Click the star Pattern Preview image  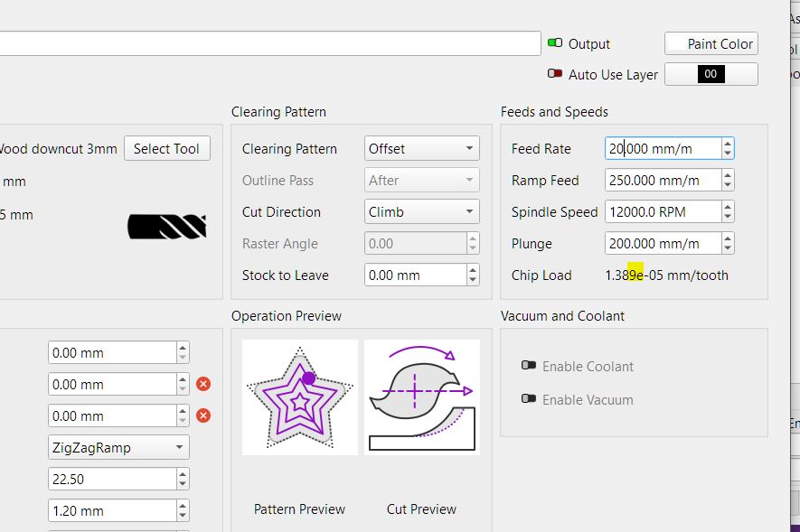tap(300, 397)
